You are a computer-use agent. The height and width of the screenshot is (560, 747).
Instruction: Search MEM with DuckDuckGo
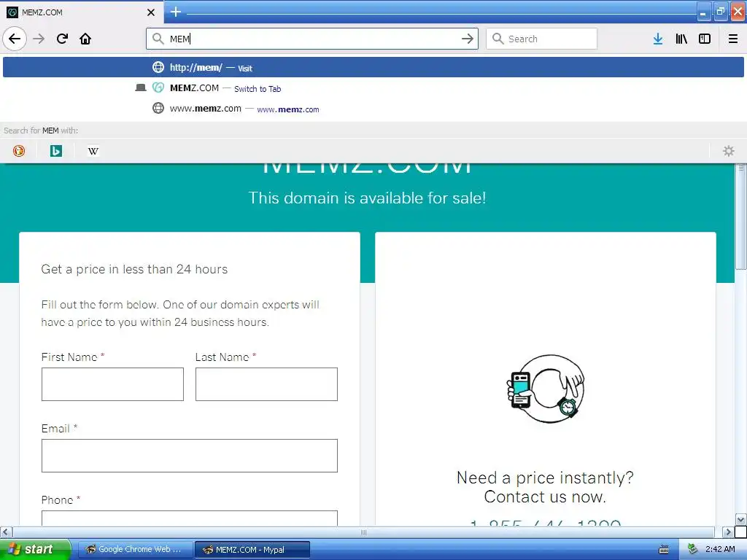click(18, 151)
